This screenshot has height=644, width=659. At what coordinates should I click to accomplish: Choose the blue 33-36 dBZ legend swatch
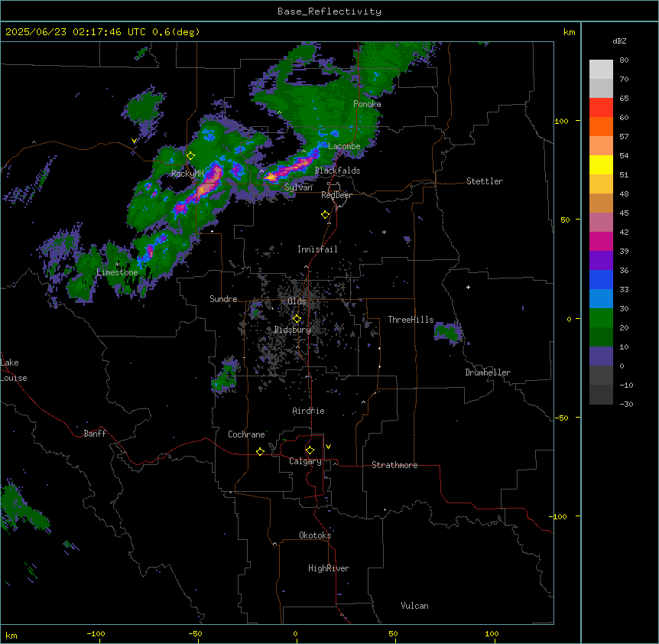[x=601, y=279]
